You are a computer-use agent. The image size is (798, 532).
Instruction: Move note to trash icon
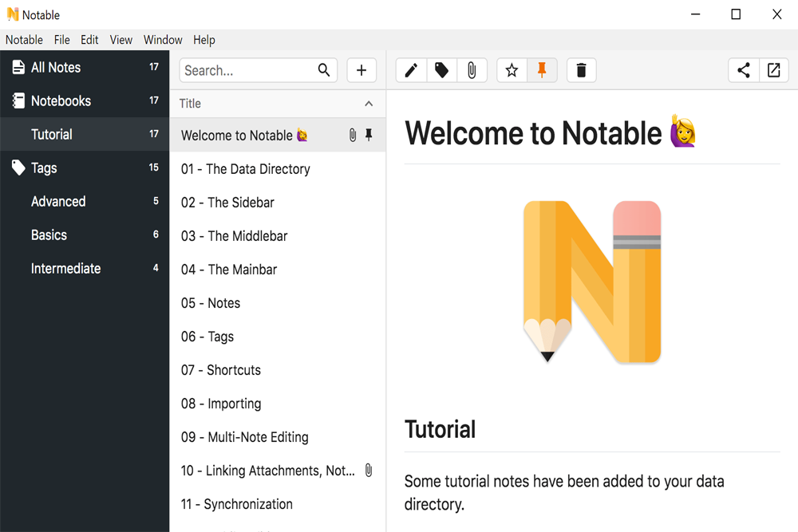coord(581,70)
